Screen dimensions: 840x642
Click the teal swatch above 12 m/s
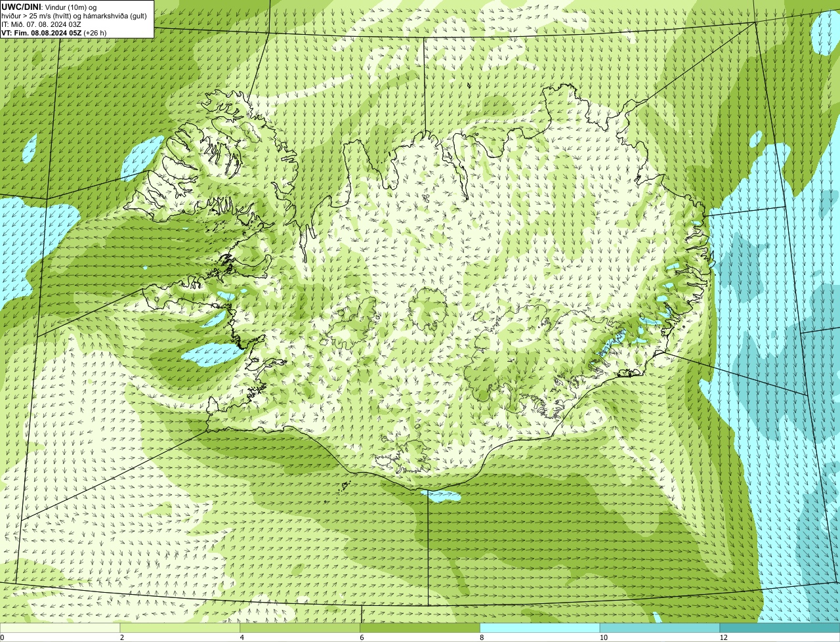[780, 628]
